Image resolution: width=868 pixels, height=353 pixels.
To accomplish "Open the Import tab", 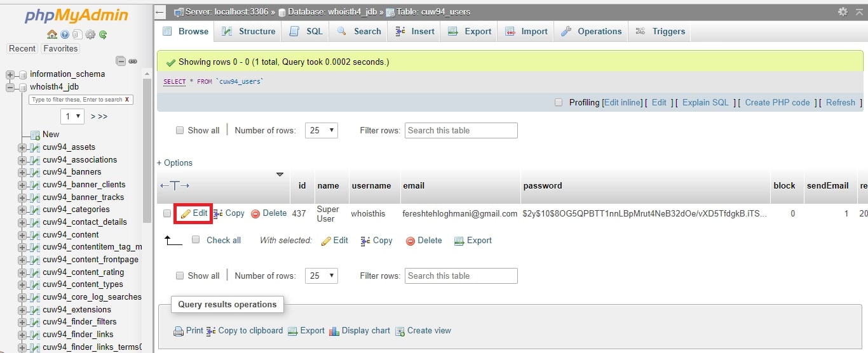I will click(526, 31).
